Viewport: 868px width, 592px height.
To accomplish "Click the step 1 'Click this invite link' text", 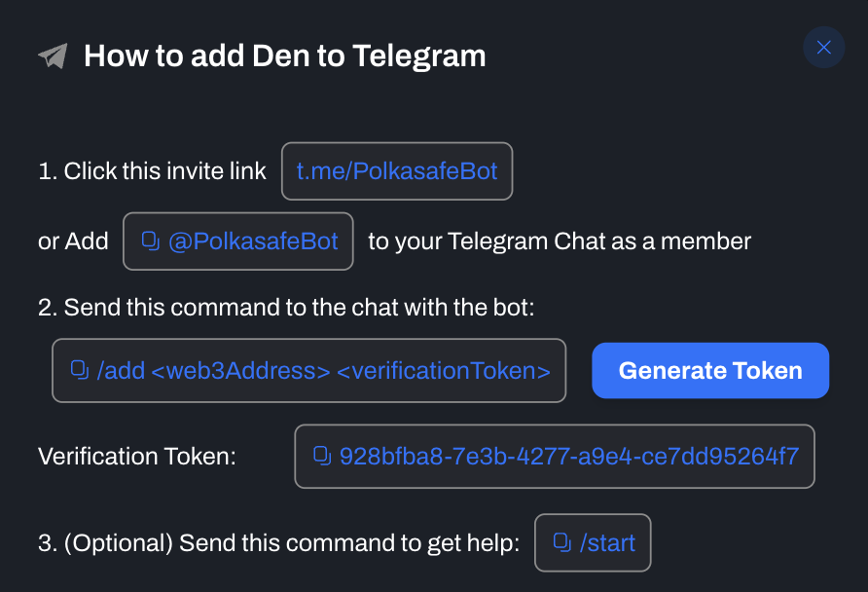I will [x=152, y=171].
